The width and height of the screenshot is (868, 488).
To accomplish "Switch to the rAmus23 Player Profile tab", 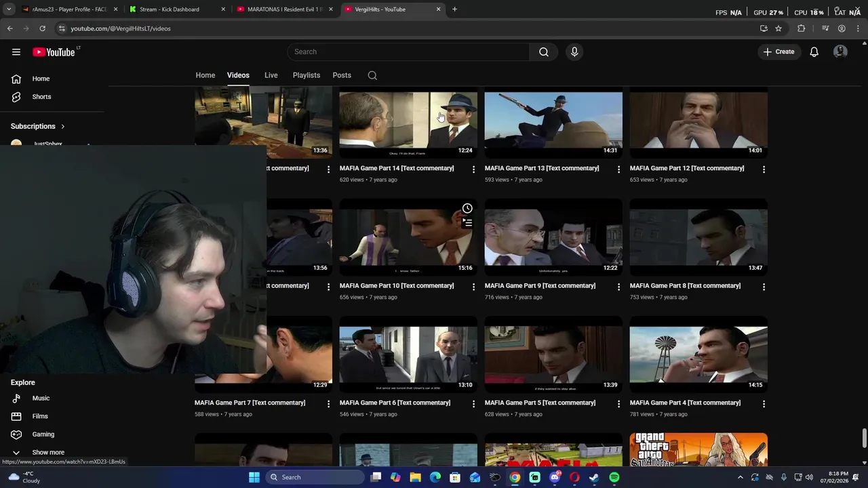I will click(x=69, y=9).
